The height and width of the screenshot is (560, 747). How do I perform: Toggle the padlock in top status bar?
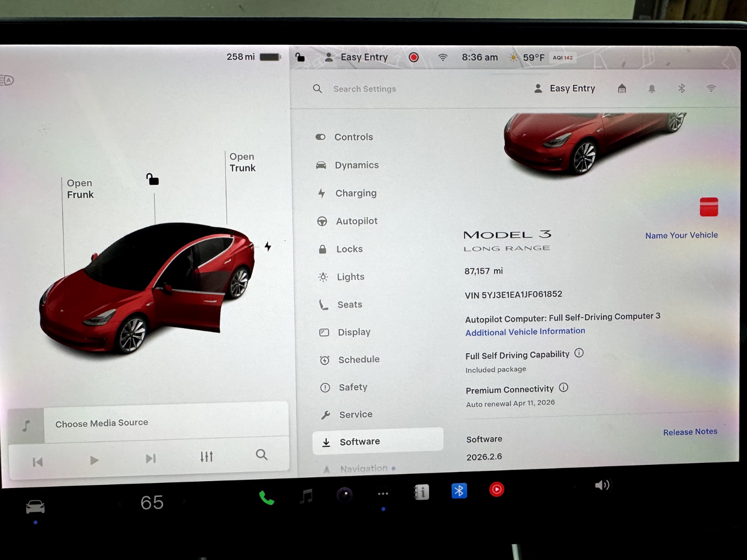pyautogui.click(x=300, y=57)
